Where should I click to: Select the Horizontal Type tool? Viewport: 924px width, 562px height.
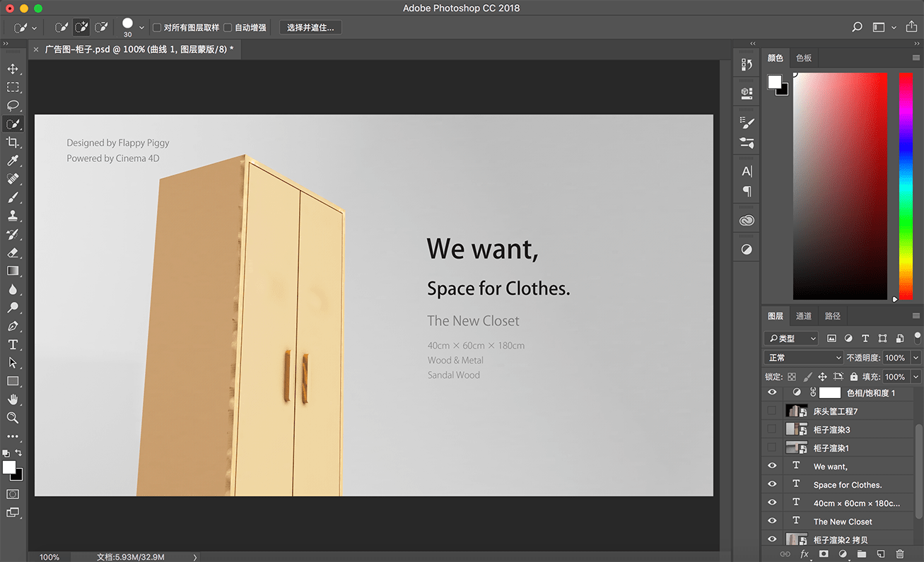(13, 344)
